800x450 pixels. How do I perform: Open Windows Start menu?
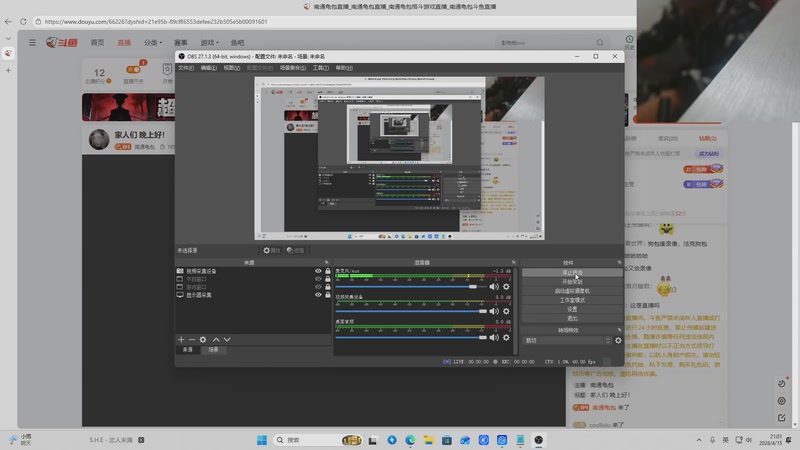pos(262,440)
